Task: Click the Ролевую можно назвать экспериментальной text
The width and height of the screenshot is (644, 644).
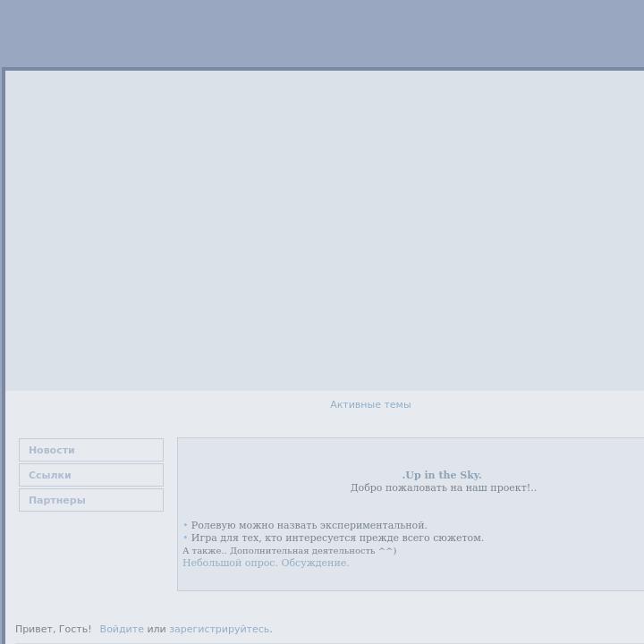Action: click(309, 526)
